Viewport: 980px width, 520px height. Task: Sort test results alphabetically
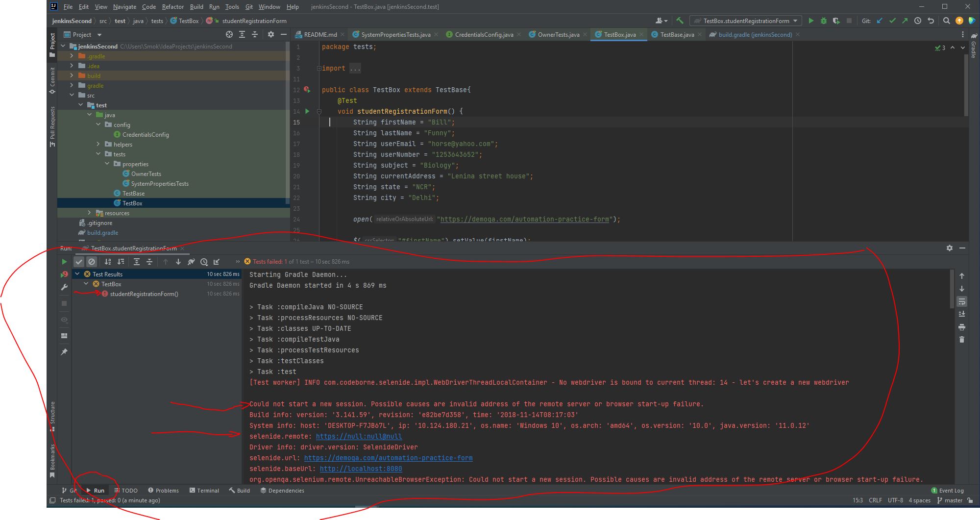click(x=108, y=262)
